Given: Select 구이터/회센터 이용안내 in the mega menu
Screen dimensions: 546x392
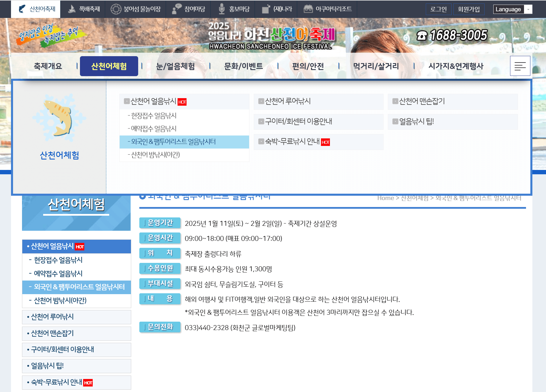Looking at the screenshot, I should point(318,122).
